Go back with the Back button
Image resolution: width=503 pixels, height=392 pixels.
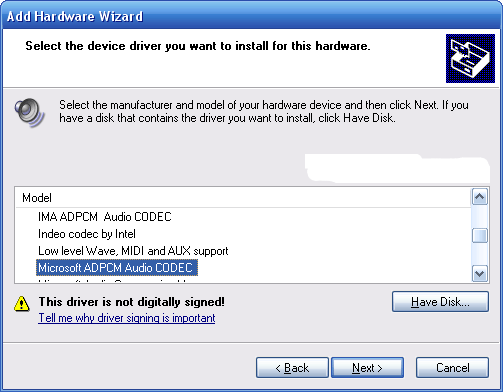point(292,368)
